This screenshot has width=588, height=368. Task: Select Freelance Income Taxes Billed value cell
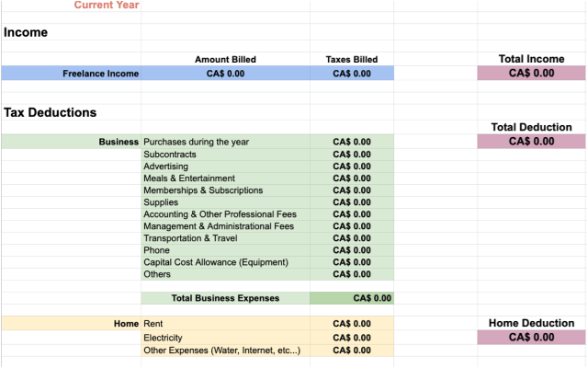352,74
